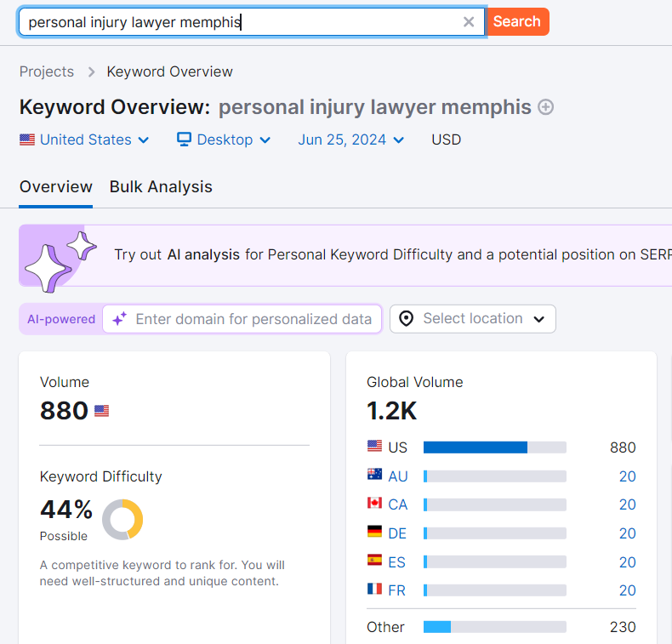672x644 pixels.
Task: Open the Select location dropdown
Action: tap(473, 319)
